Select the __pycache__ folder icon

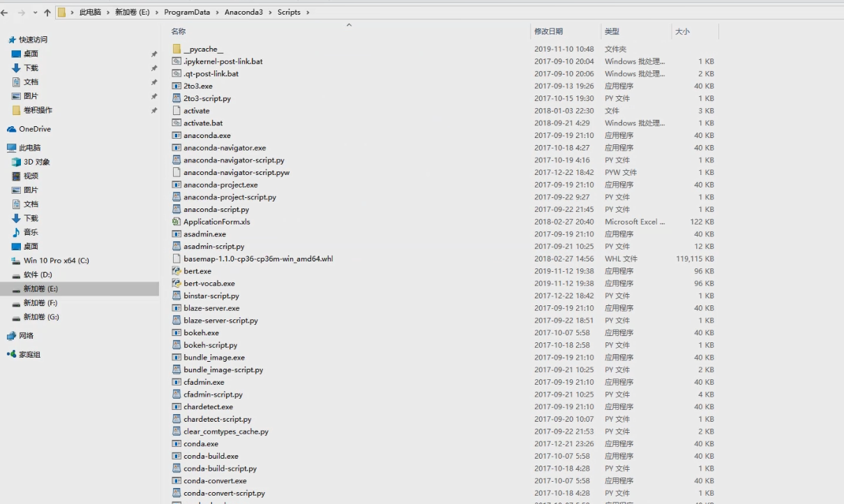coord(176,49)
